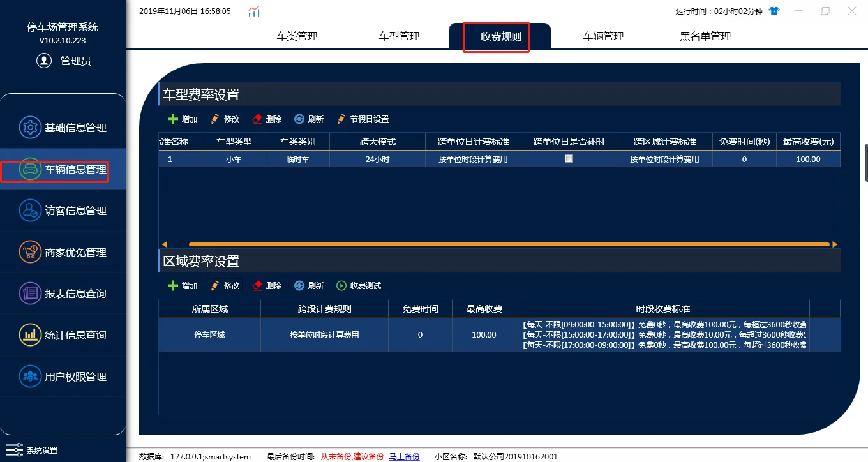Run 收费测试 fee test
This screenshot has height=462, width=868.
pyautogui.click(x=359, y=286)
